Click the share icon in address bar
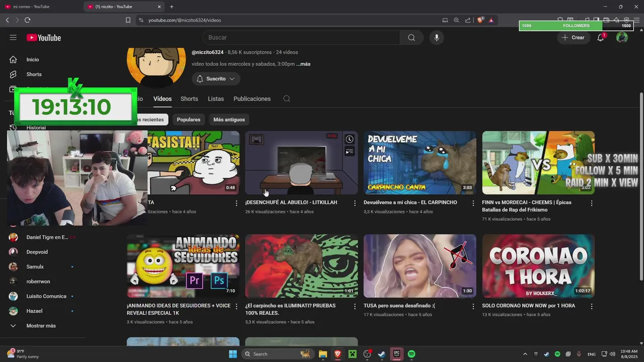This screenshot has height=362, width=644. 468,20
